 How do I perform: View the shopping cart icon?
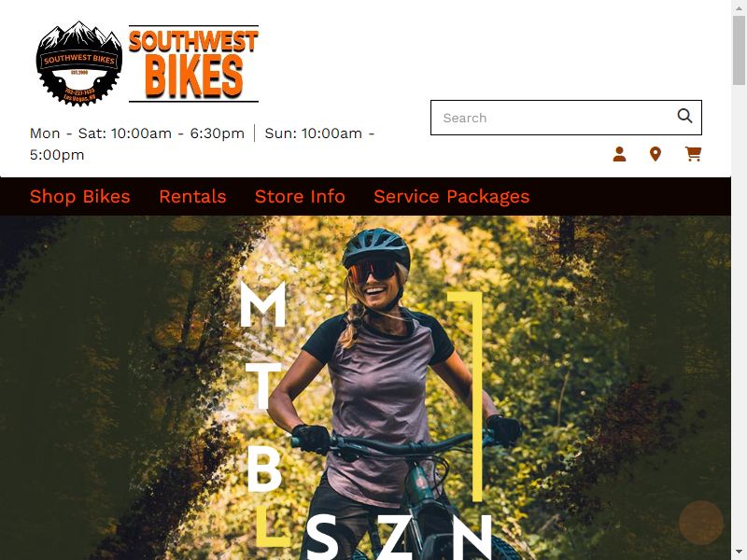click(693, 154)
